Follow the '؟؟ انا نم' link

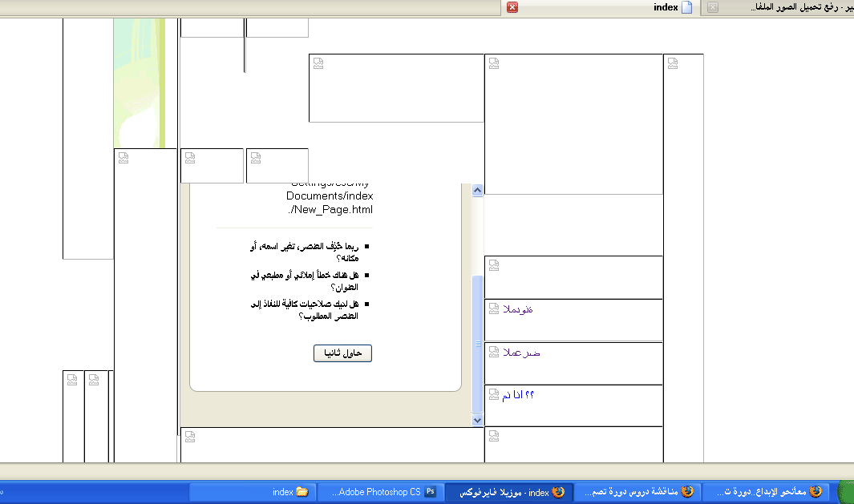pos(518,396)
